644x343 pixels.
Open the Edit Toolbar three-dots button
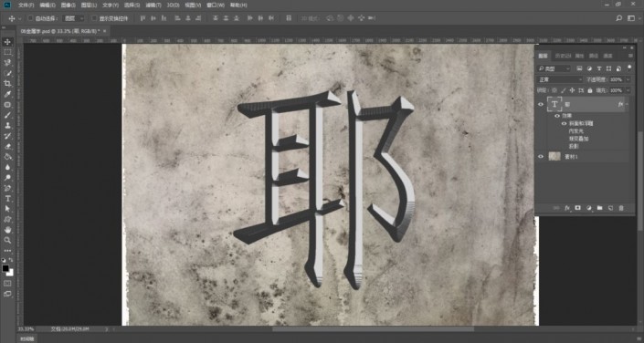[x=7, y=250]
